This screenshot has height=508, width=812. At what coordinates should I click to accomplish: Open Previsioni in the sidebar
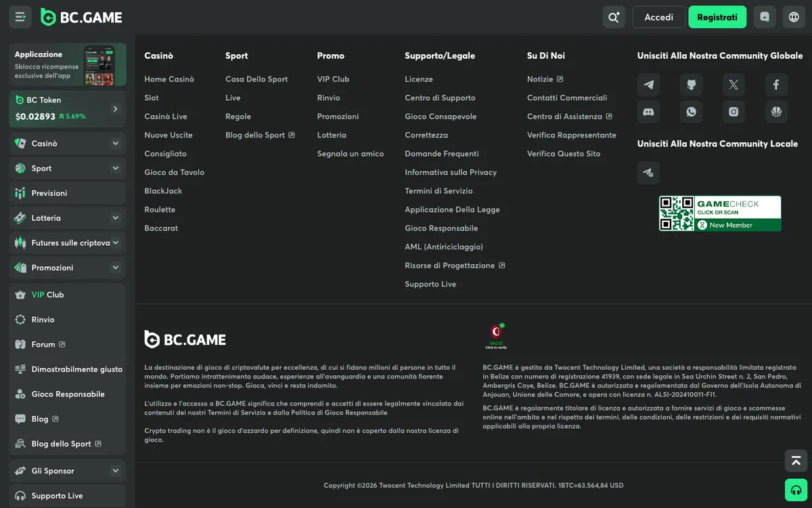point(68,193)
